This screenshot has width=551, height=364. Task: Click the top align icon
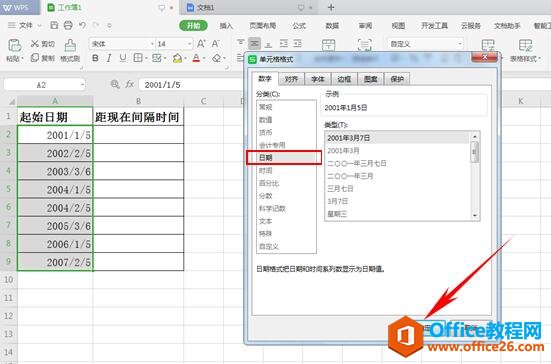[241, 43]
